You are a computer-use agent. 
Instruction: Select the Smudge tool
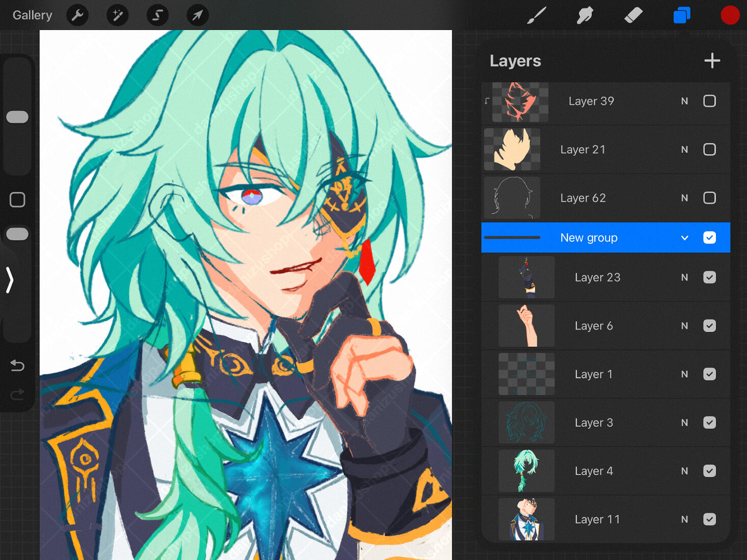[x=585, y=15]
